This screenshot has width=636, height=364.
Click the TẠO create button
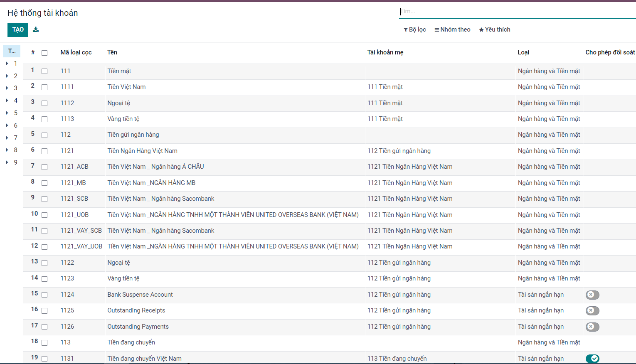tap(18, 30)
